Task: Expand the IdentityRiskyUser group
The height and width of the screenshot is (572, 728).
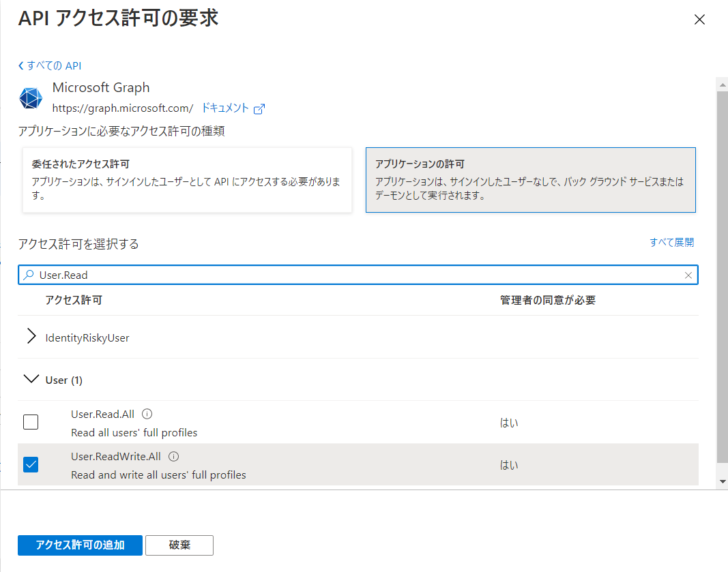Action: tap(31, 336)
